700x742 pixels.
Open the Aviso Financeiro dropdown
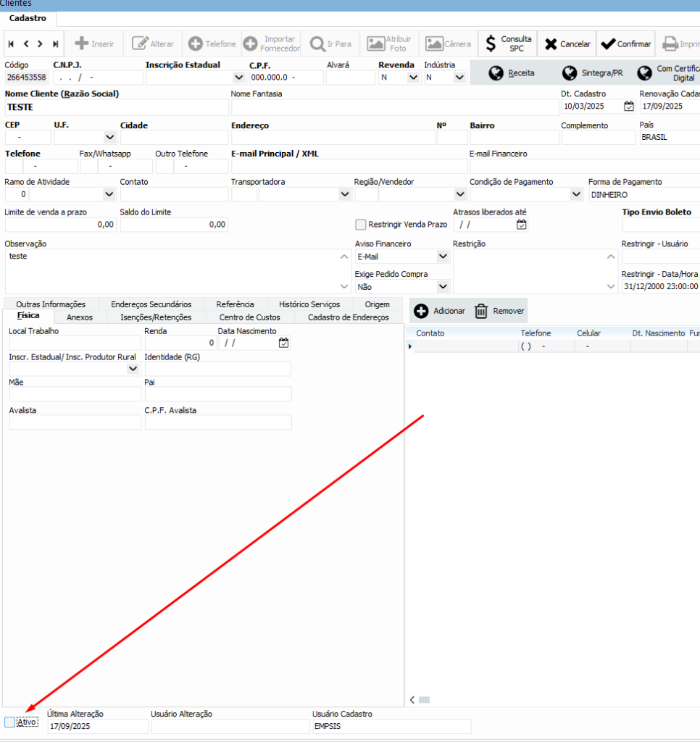(443, 257)
